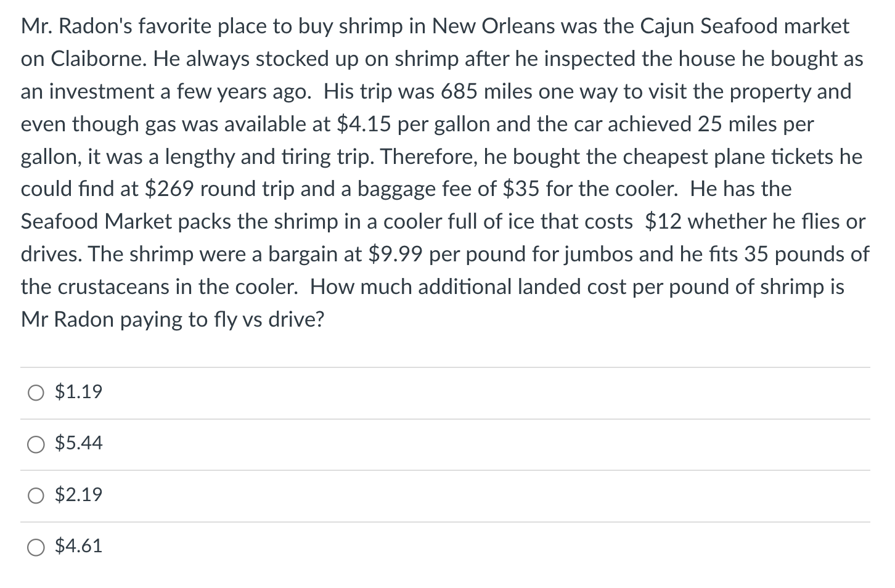The image size is (895, 588).
Task: Mark the $2.19 radio option
Action: pyautogui.click(x=36, y=496)
